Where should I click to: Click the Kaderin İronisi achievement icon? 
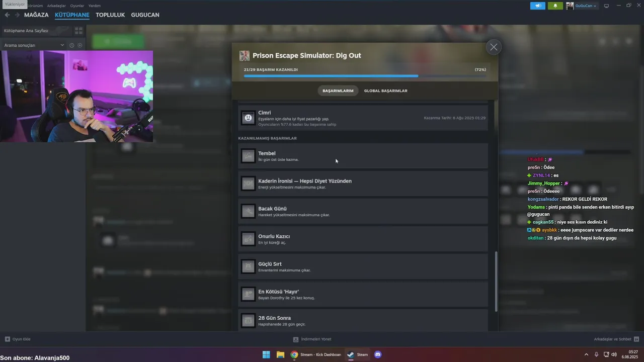pyautogui.click(x=248, y=184)
